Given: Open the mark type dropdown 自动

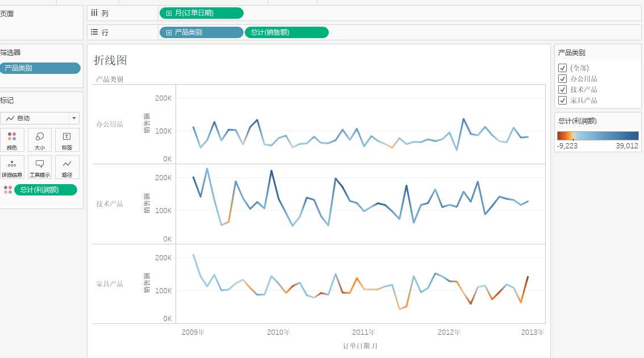Looking at the screenshot, I should pyautogui.click(x=40, y=118).
